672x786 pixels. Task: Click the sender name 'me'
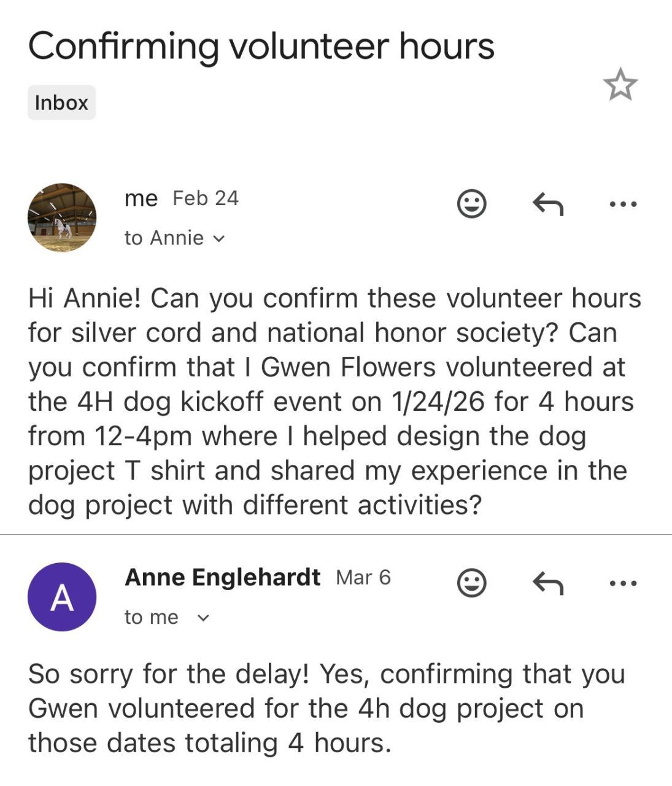coord(141,198)
